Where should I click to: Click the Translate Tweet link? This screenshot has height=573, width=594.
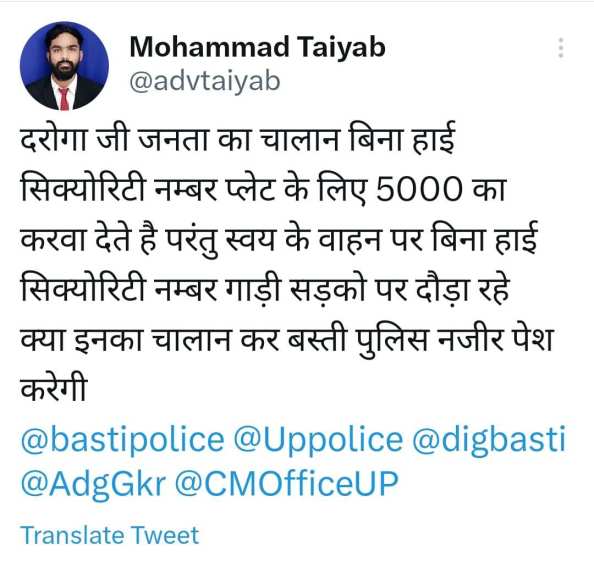pos(110,535)
